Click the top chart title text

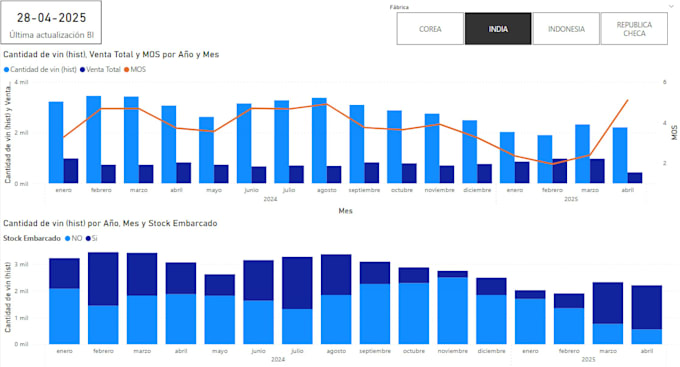tap(111, 55)
